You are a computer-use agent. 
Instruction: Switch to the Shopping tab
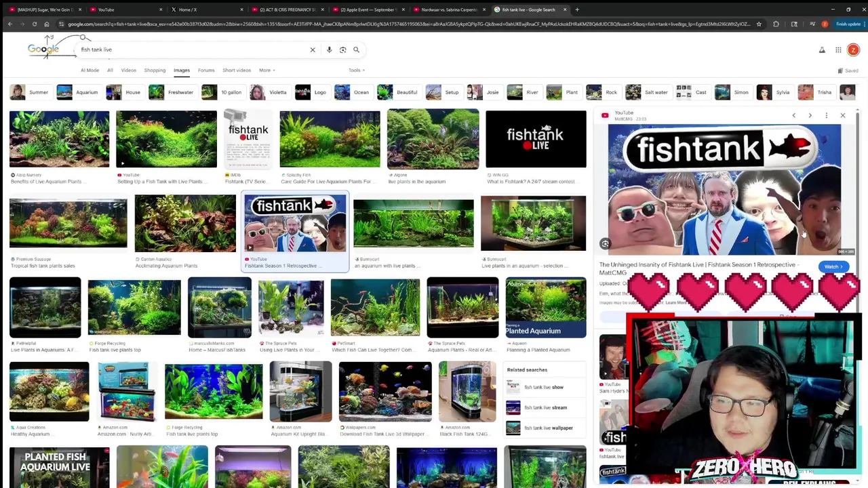pos(155,70)
